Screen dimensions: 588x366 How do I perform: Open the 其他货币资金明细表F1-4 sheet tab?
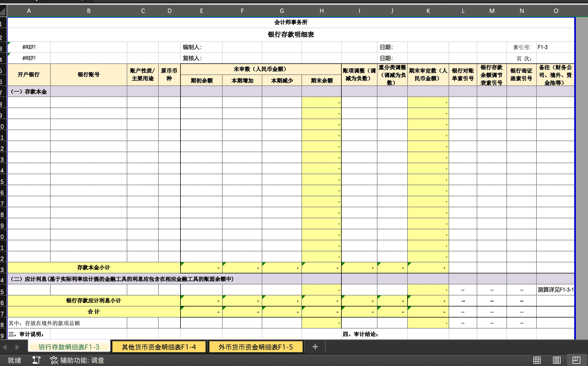(x=159, y=347)
